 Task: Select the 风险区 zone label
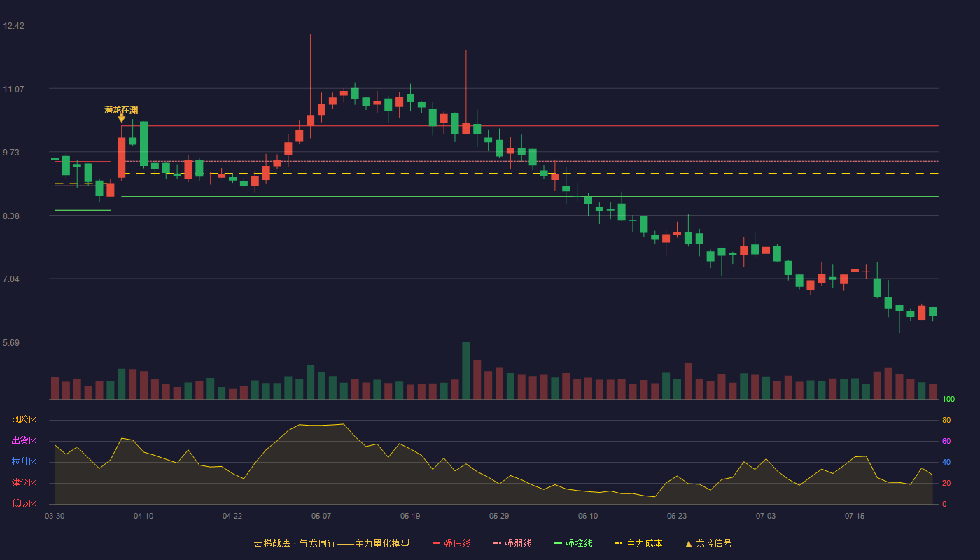24,420
